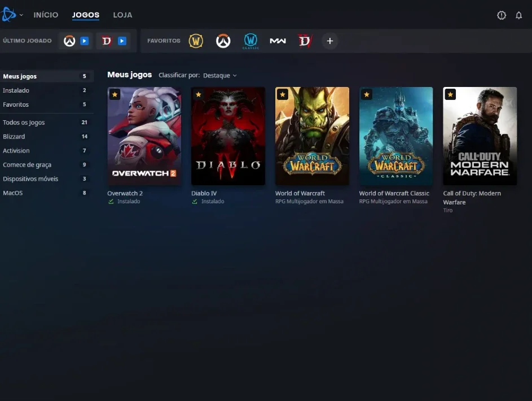Filter games by Blizzard
Viewport: 532px width, 401px height.
coord(46,137)
